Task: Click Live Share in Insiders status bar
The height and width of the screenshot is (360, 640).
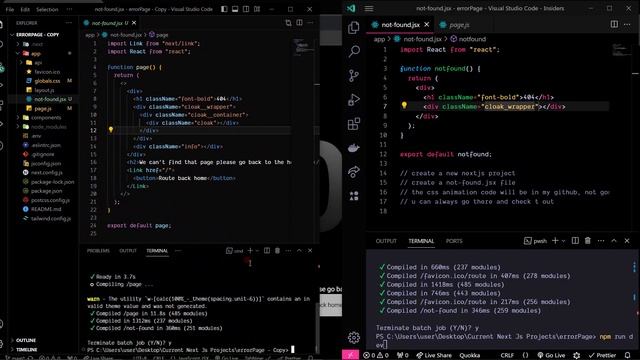Action: click(434, 356)
